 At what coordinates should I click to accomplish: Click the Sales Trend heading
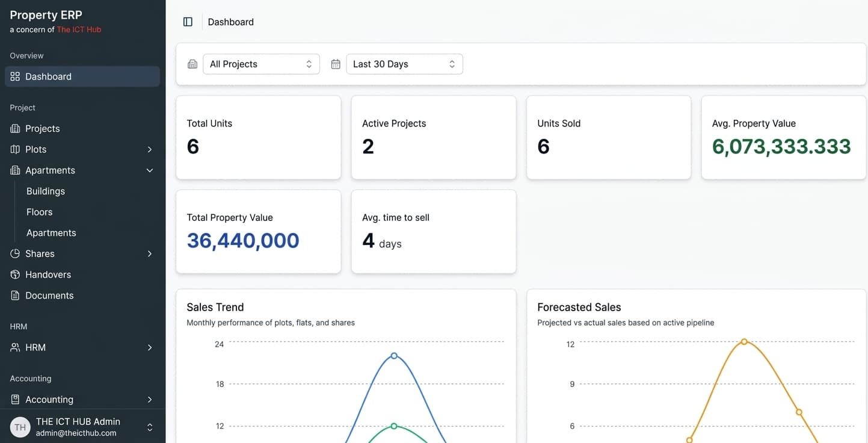coord(215,307)
